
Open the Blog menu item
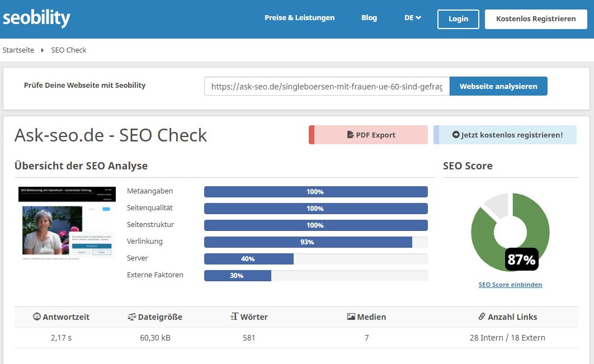(369, 18)
